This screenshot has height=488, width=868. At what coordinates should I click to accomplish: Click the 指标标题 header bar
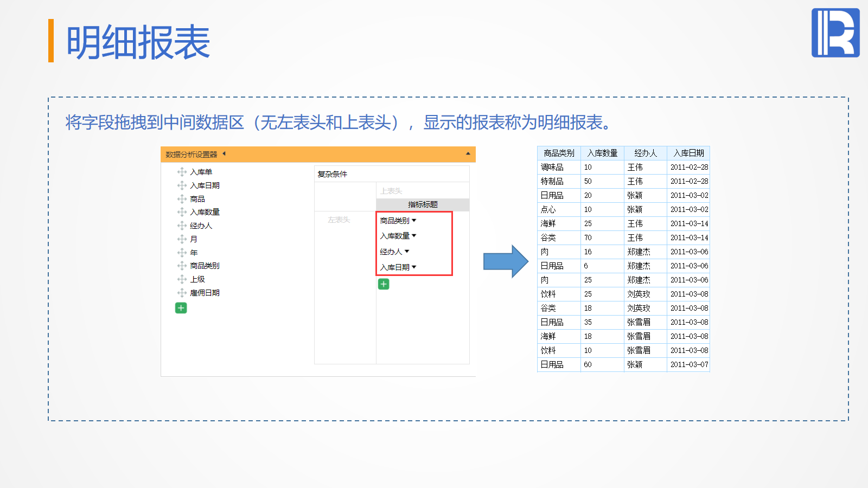(x=422, y=204)
